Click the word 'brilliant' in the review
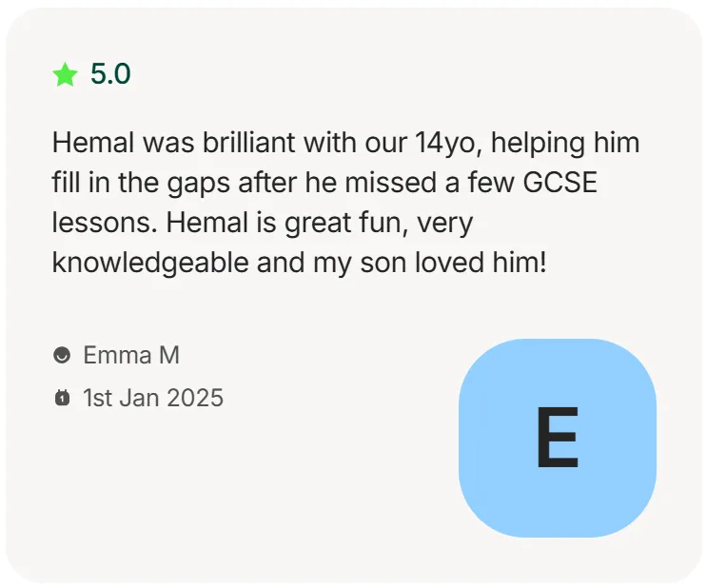The width and height of the screenshot is (707, 588). click(x=248, y=143)
